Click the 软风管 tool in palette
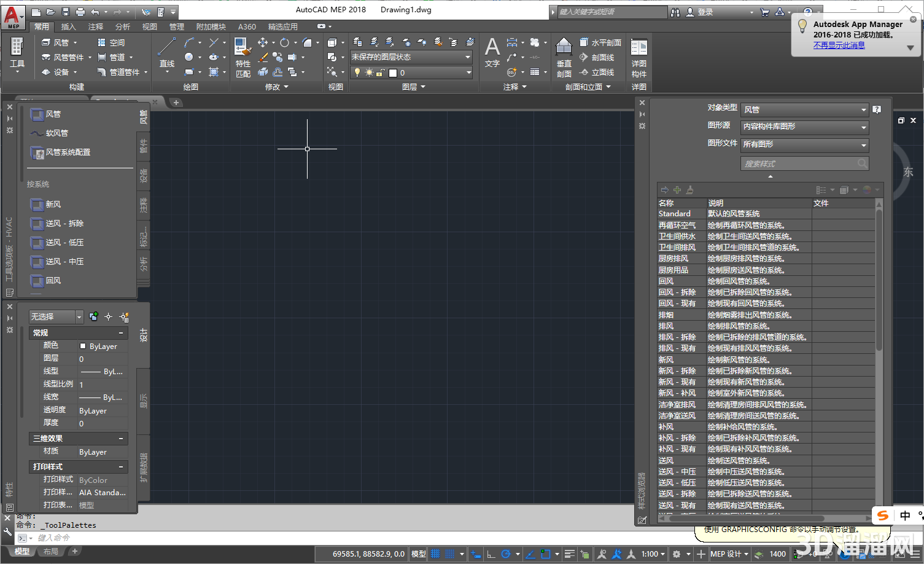924x564 pixels. pyautogui.click(x=50, y=133)
